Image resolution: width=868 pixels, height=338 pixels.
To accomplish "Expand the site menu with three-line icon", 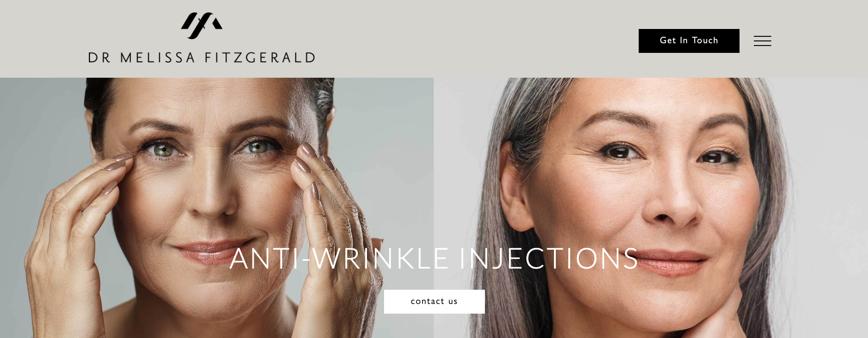I will 762,41.
